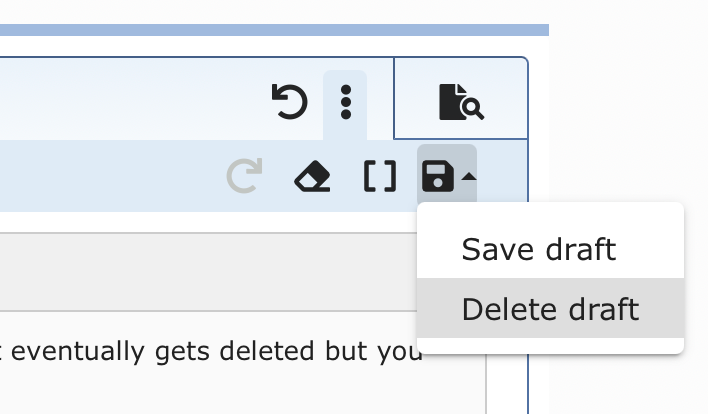Open the three-dot more options menu

(345, 102)
